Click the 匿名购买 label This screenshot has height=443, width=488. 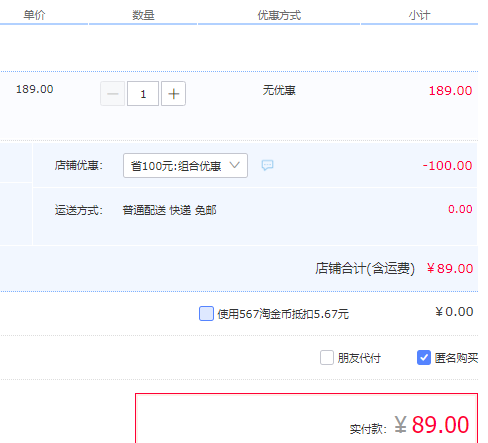click(456, 358)
